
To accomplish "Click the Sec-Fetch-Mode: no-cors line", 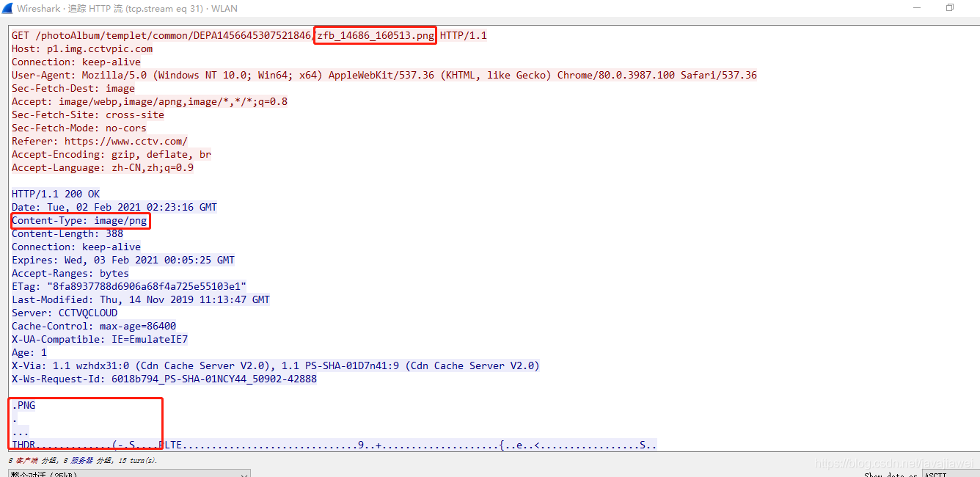I will [79, 128].
